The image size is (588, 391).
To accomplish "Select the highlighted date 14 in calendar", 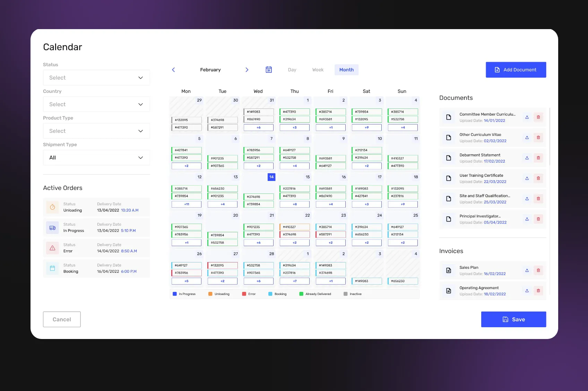I will click(x=271, y=177).
